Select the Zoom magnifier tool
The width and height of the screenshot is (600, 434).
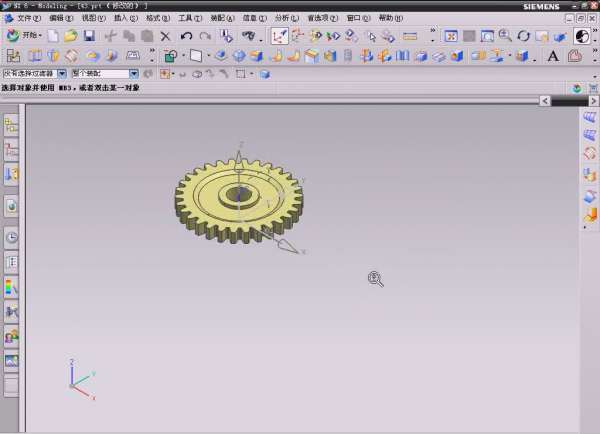click(x=504, y=36)
